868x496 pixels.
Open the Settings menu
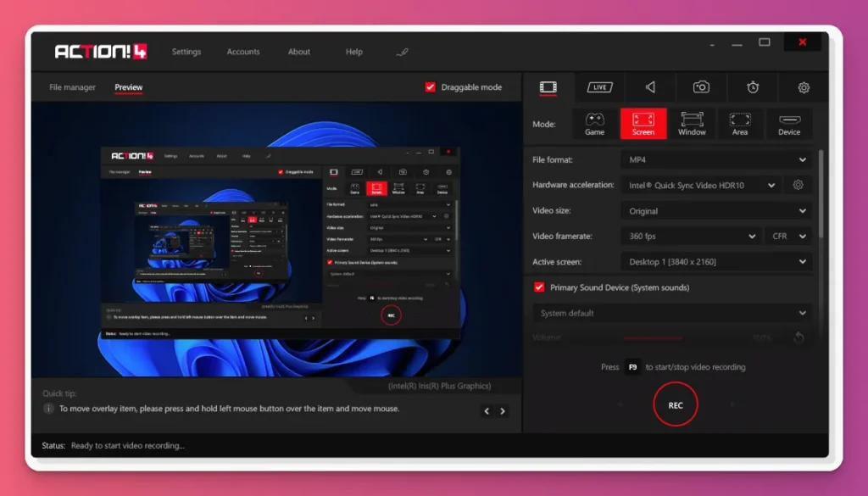coord(186,51)
